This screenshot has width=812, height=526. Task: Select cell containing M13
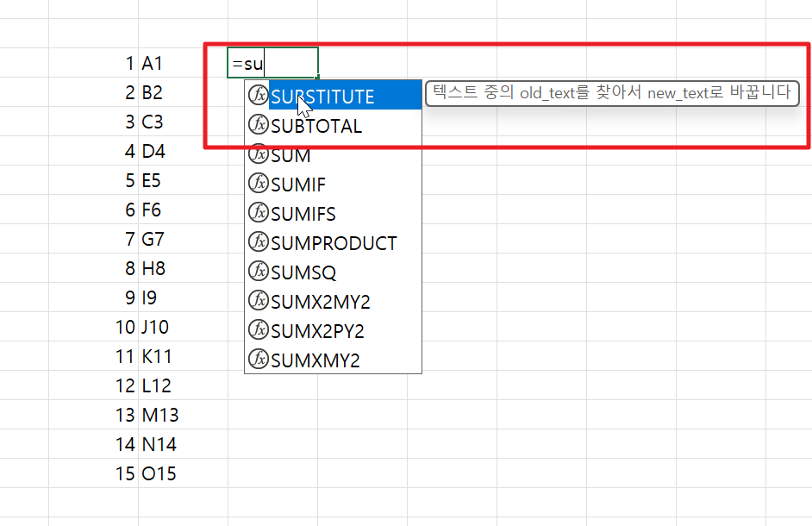184,414
